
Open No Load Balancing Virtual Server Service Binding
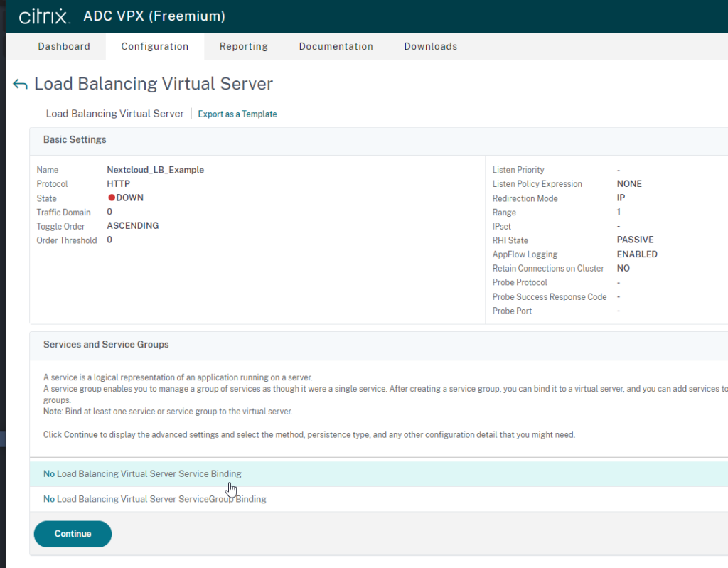tap(378, 473)
